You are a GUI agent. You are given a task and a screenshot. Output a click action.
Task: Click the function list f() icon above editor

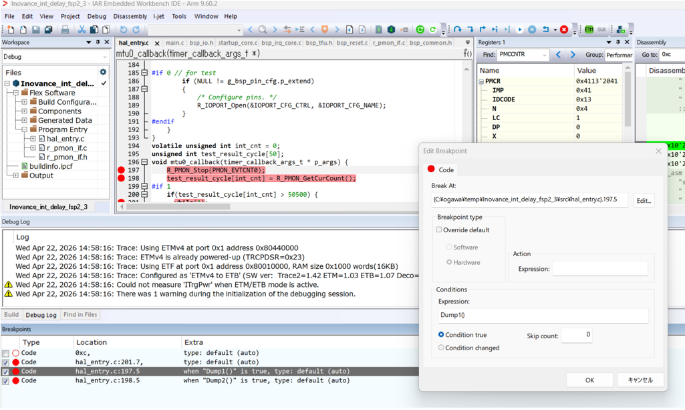(x=467, y=53)
